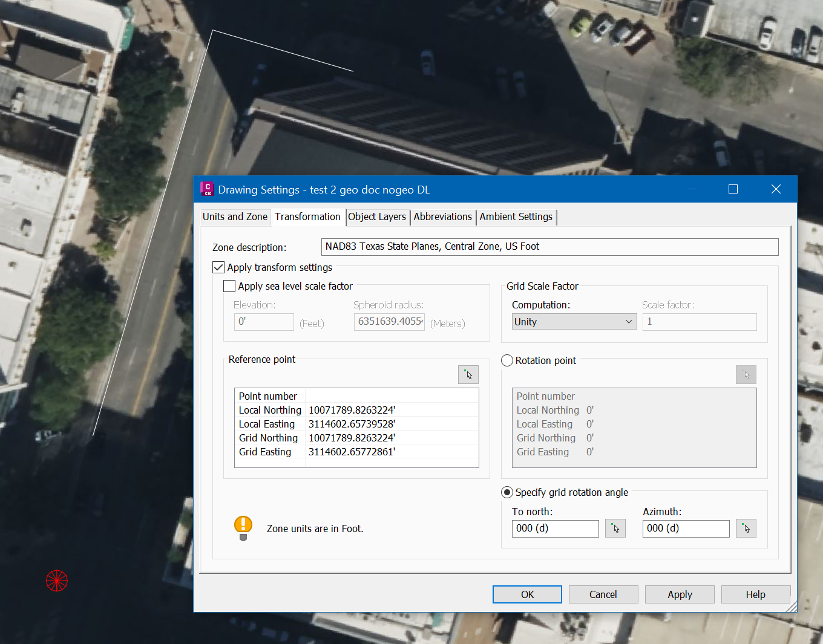Click the To north angle input field
Image resolution: width=823 pixels, height=644 pixels.
coord(554,528)
